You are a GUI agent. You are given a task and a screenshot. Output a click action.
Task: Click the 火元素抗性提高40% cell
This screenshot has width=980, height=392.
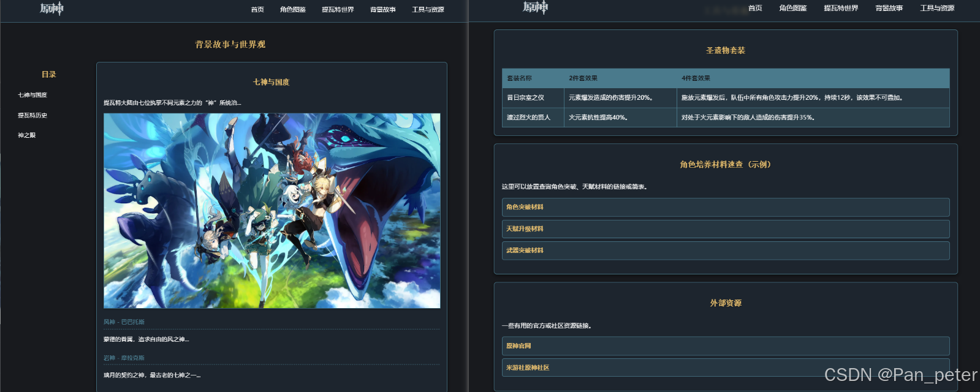tap(620, 118)
